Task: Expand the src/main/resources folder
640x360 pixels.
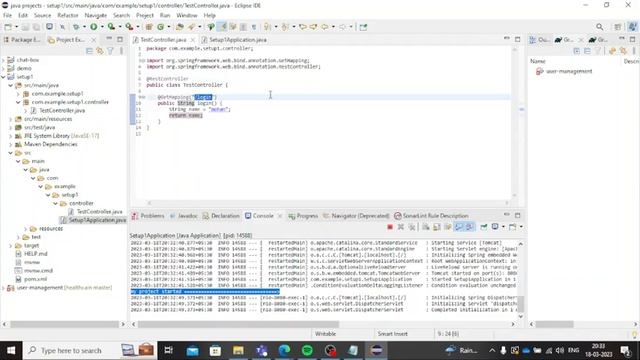Action: click(11, 119)
